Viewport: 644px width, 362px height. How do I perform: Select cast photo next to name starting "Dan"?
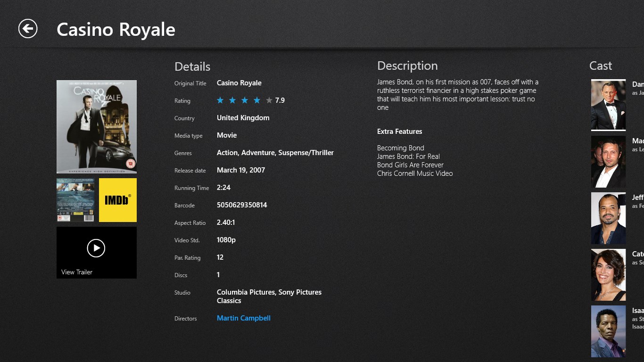(608, 105)
